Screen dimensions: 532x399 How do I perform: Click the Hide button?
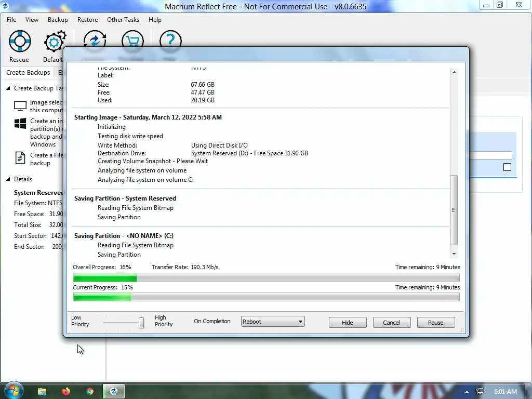click(x=348, y=322)
